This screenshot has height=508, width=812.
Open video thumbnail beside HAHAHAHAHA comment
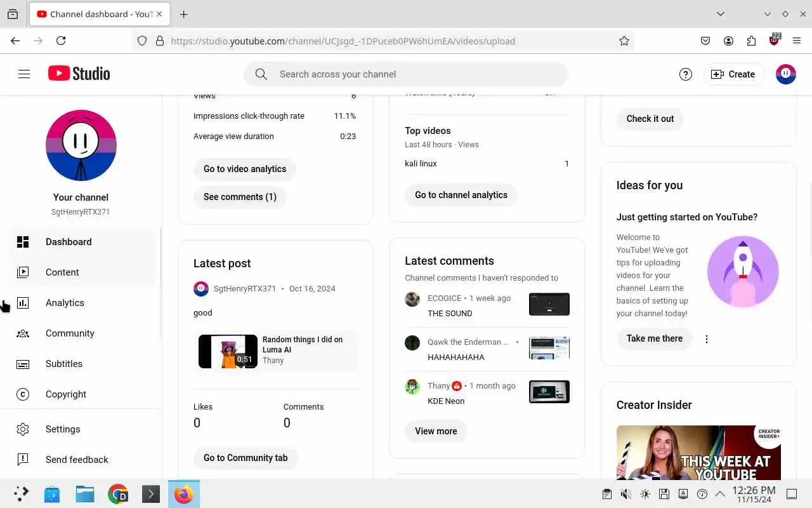(x=549, y=348)
